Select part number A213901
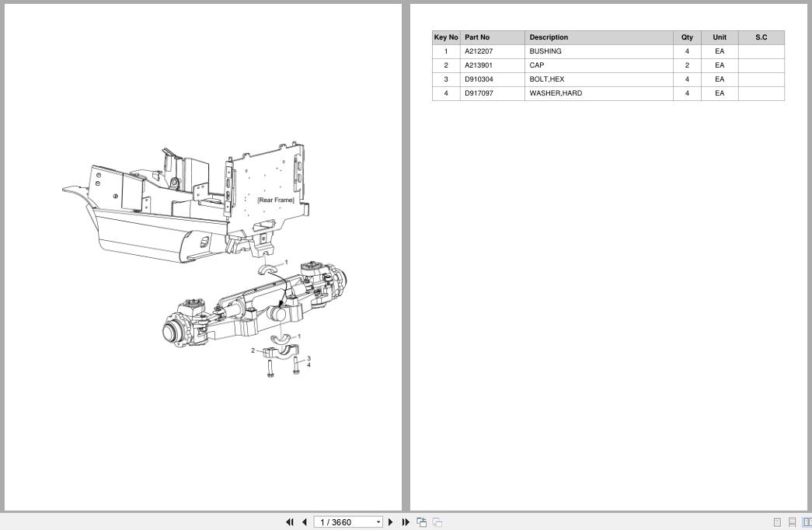The width and height of the screenshot is (812, 530). tap(479, 65)
